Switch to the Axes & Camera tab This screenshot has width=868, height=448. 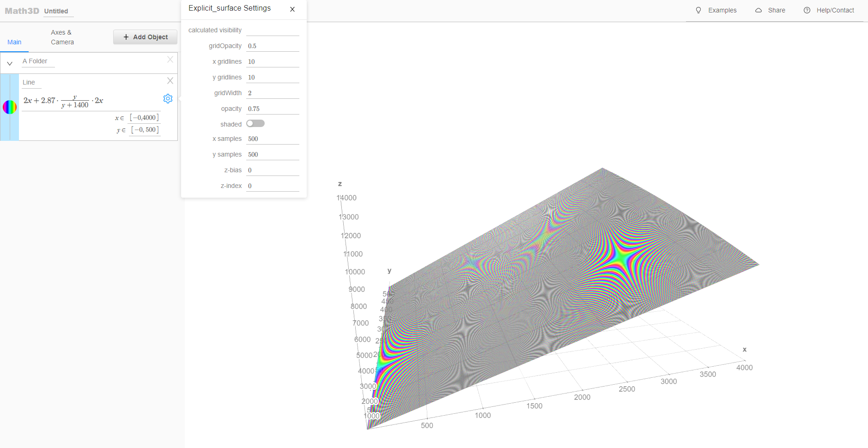61,37
